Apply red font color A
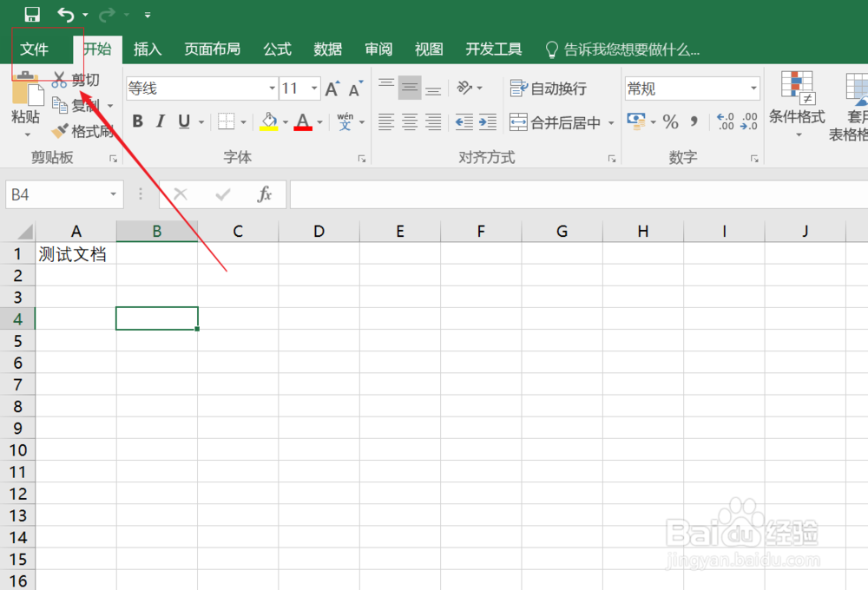Viewport: 868px width, 590px height. tap(303, 121)
